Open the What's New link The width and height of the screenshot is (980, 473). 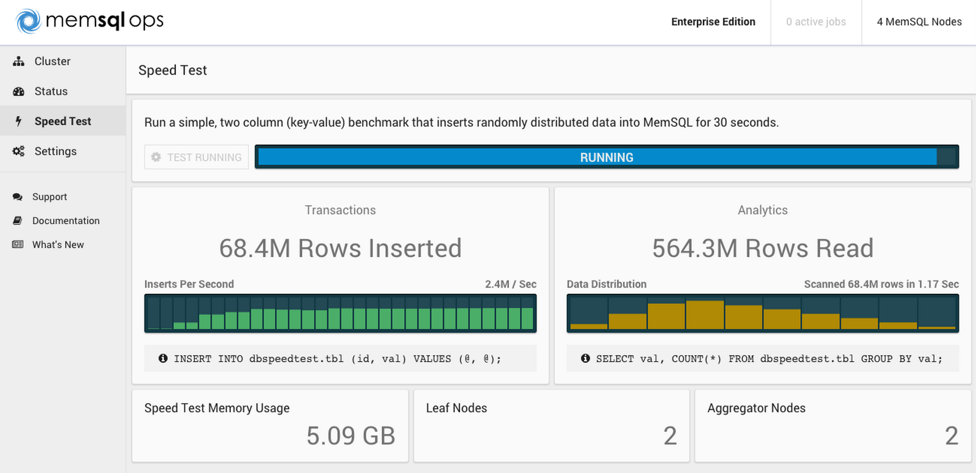point(58,244)
